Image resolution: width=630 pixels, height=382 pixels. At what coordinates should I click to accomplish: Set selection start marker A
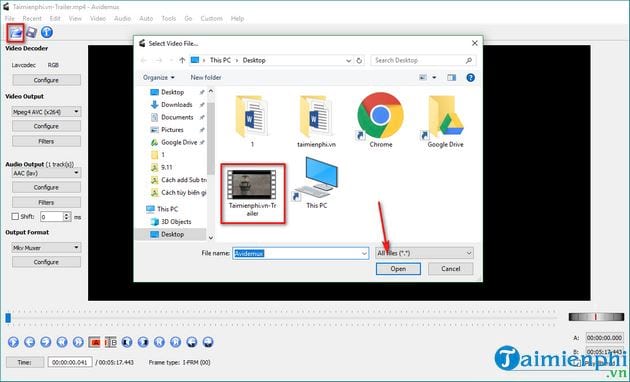tap(94, 342)
